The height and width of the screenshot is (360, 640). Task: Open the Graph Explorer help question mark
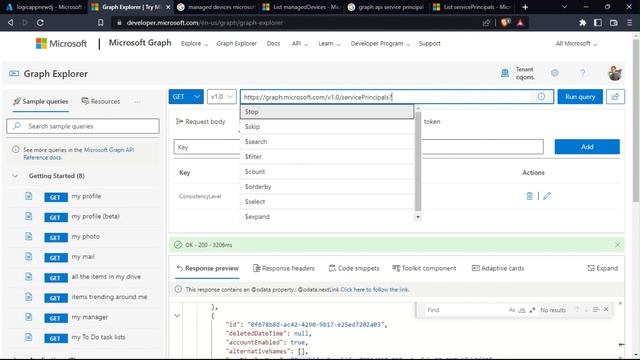[582, 73]
